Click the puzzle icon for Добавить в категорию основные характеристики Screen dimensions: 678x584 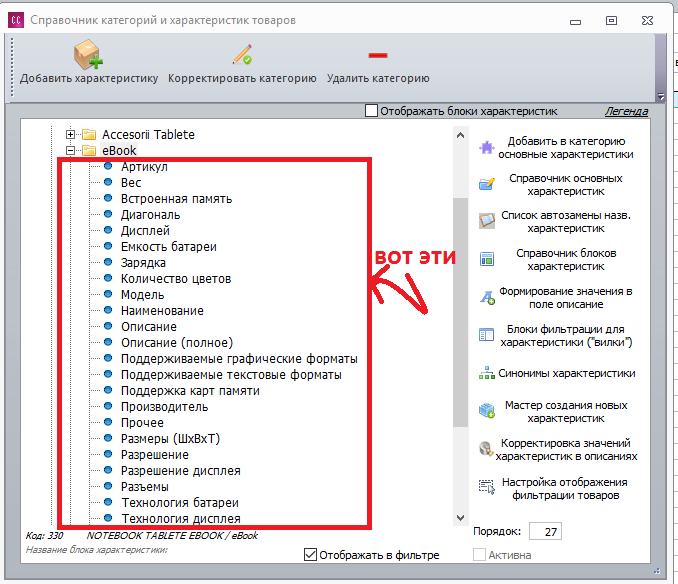coord(487,148)
